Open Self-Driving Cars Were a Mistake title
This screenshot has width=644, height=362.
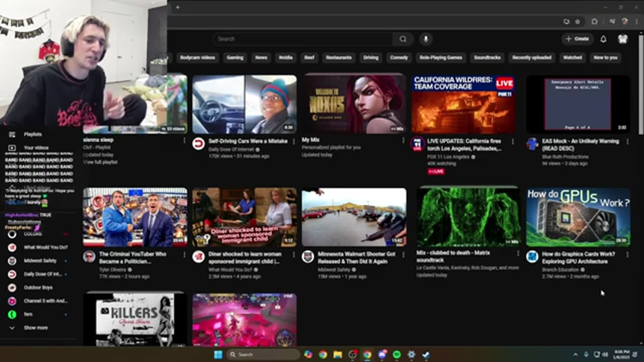point(248,141)
